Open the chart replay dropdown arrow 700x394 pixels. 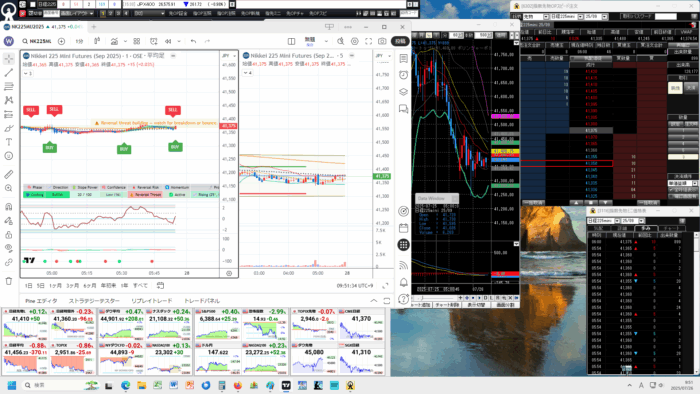click(x=179, y=41)
